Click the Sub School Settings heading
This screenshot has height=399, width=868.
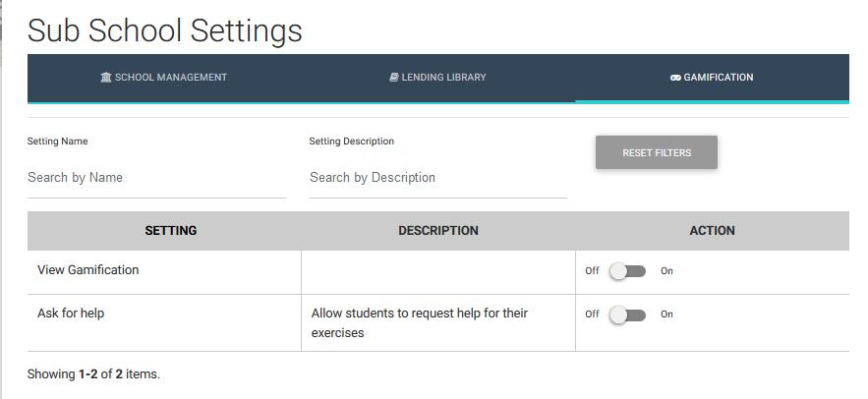coord(165,30)
